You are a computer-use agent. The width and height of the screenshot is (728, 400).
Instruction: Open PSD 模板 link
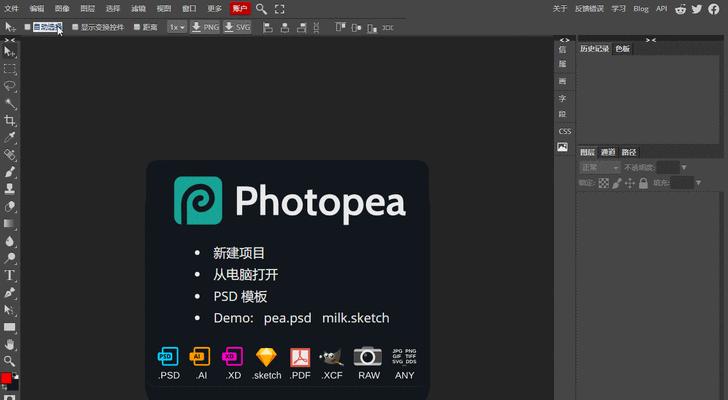click(x=240, y=297)
